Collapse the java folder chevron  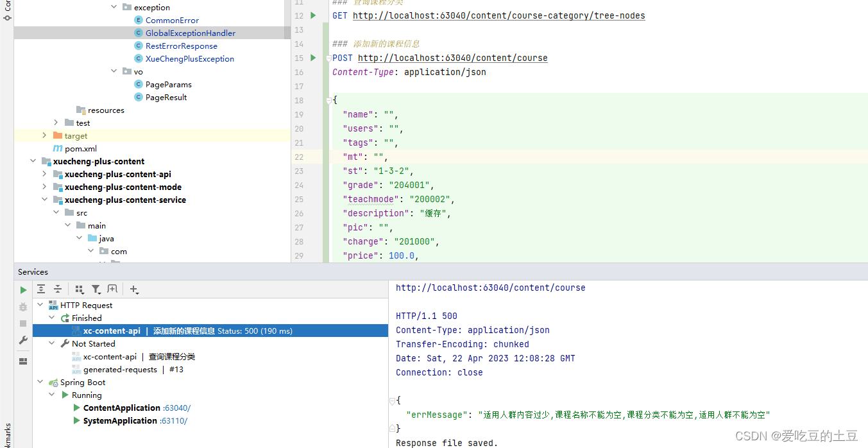(x=79, y=238)
